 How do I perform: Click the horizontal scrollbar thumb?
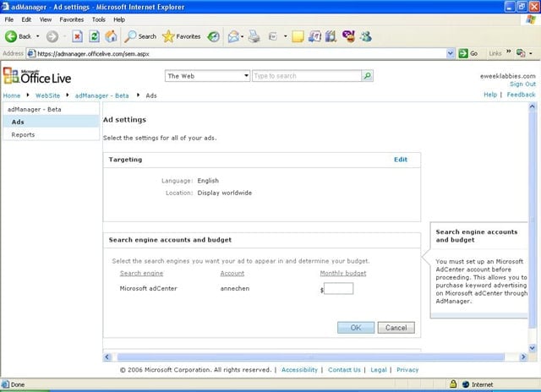[310, 357]
